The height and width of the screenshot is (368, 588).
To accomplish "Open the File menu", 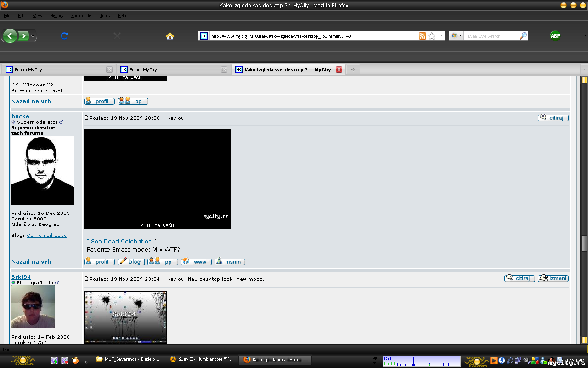I will pos(7,16).
